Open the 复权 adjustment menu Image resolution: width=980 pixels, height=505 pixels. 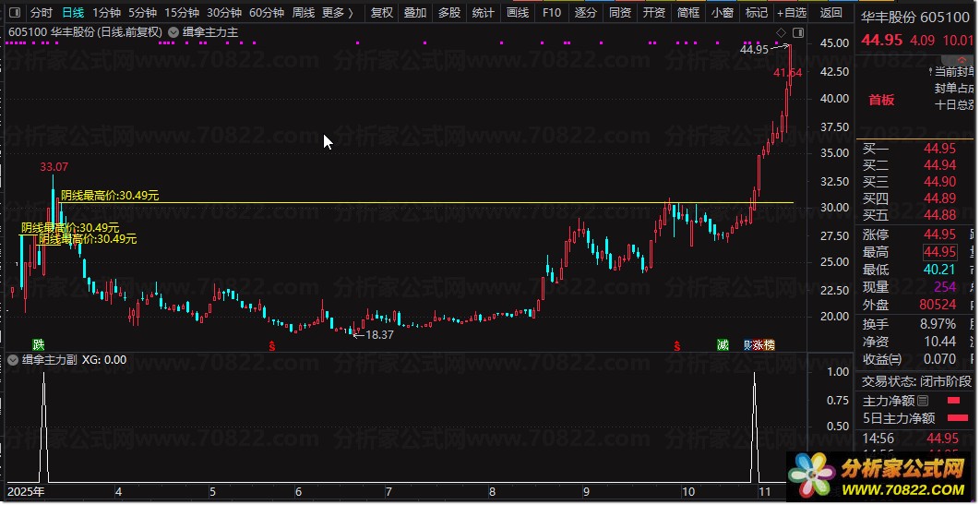tap(381, 13)
